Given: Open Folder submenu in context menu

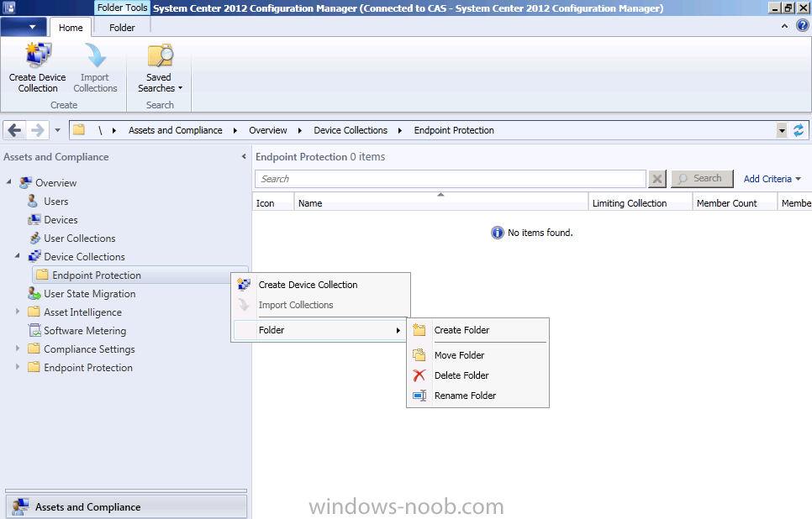Looking at the screenshot, I should [x=320, y=330].
